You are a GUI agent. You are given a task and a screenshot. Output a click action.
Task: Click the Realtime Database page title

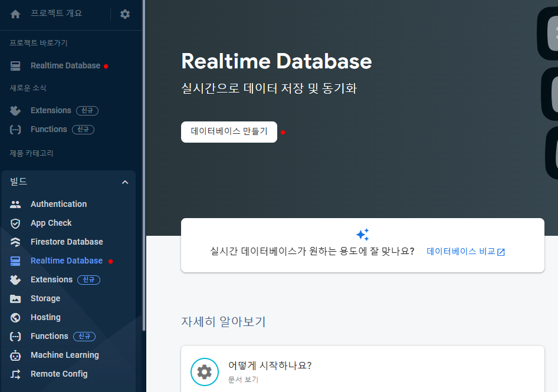[x=277, y=61]
